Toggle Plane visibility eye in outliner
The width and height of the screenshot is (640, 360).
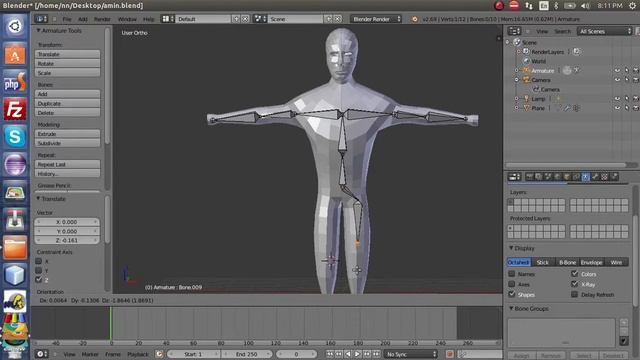pyautogui.click(x=617, y=108)
